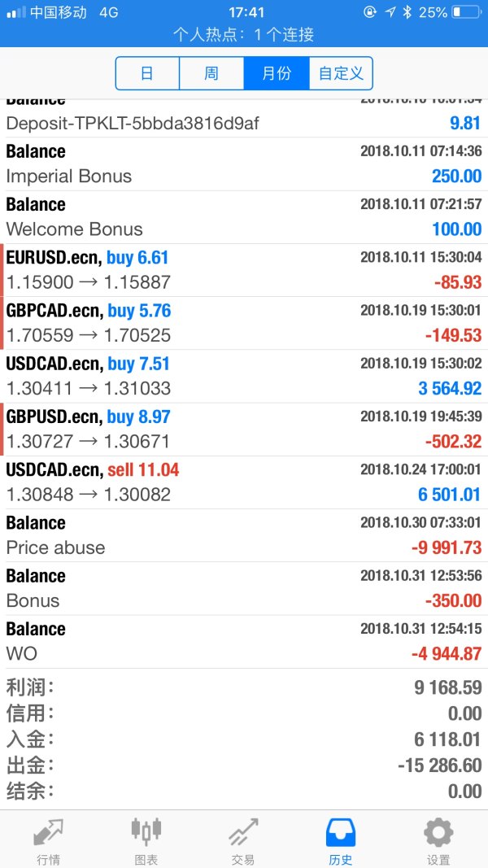Open the Quotes (行情) tab icon

click(49, 834)
